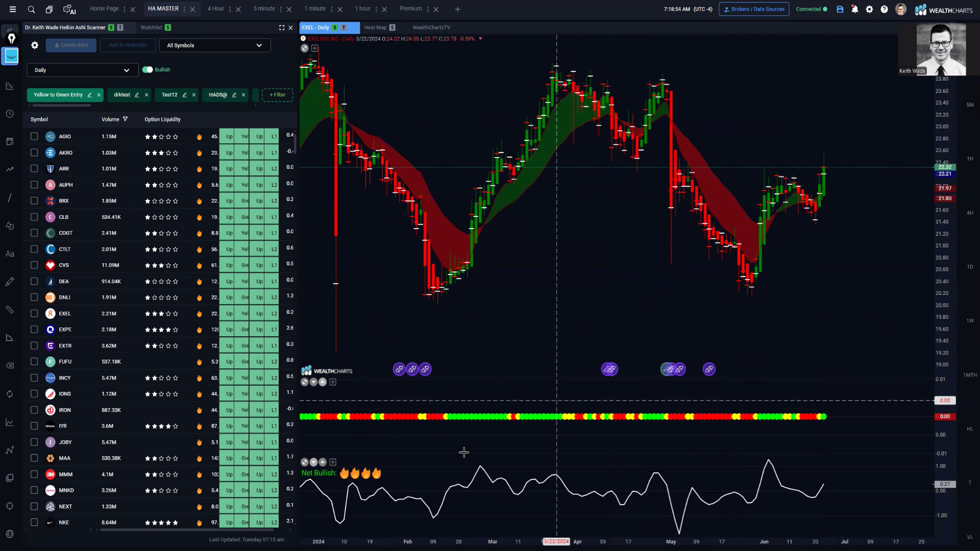Open the Premium tab options menu

pos(428,9)
